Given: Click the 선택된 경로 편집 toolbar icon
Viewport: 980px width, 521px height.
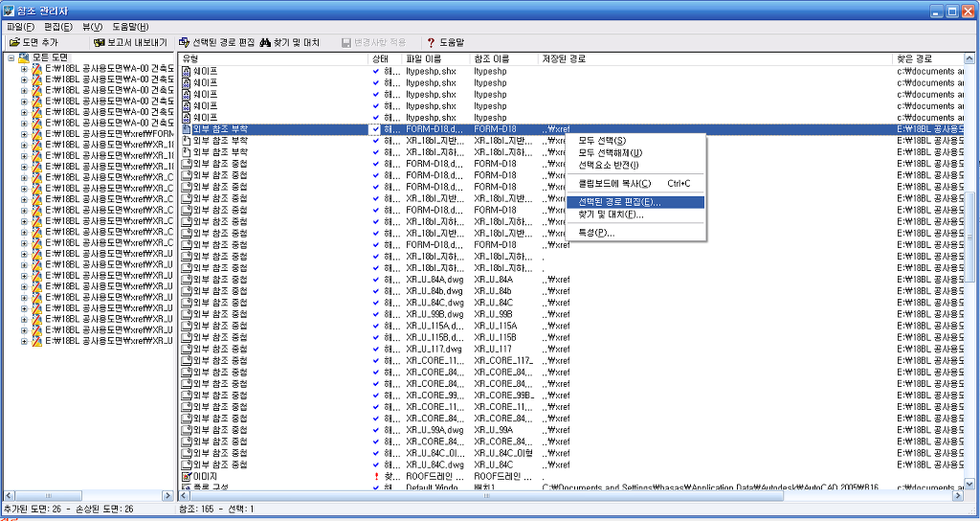Looking at the screenshot, I should [x=185, y=42].
